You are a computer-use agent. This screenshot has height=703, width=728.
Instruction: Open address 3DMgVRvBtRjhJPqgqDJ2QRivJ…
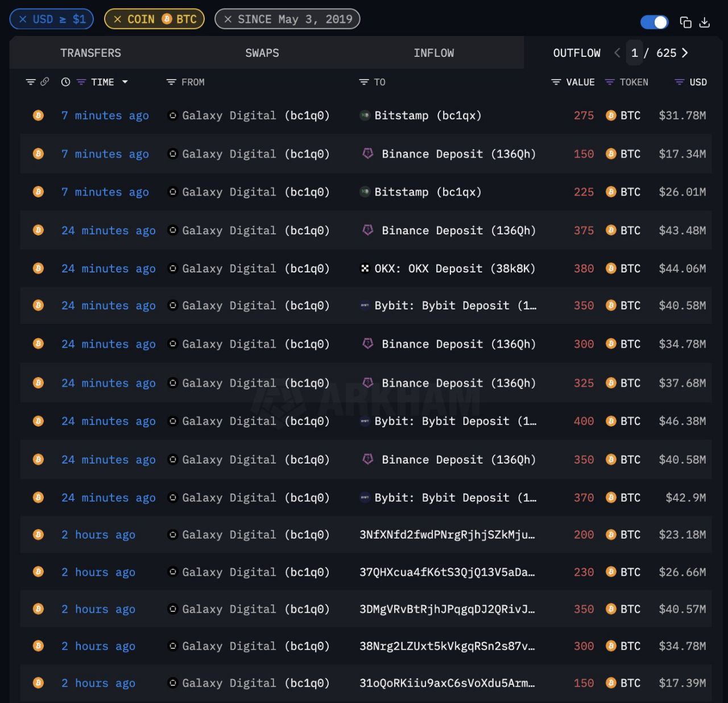coord(447,609)
